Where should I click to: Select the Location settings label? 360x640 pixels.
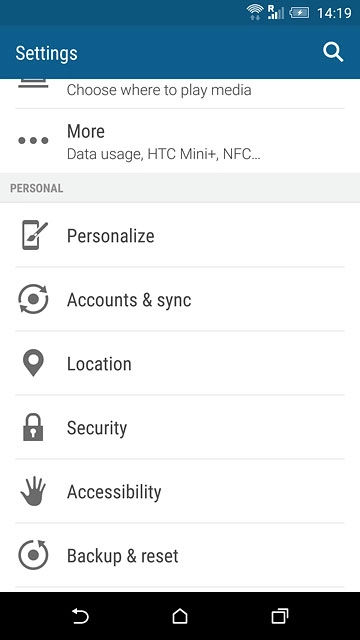coord(99,364)
